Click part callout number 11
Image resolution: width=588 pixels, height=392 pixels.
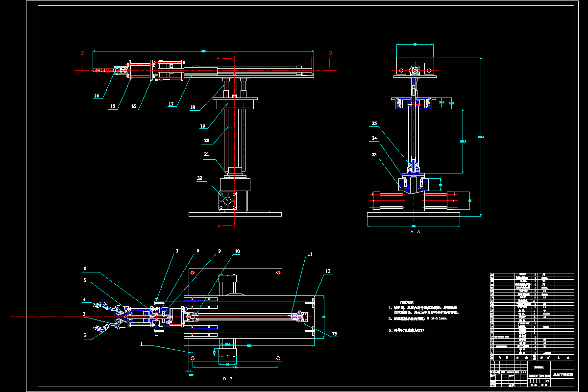(310, 255)
